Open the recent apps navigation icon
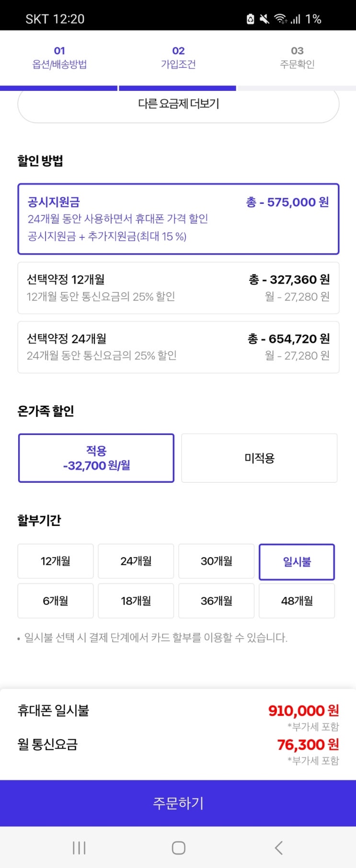The image size is (356, 868). [x=79, y=847]
